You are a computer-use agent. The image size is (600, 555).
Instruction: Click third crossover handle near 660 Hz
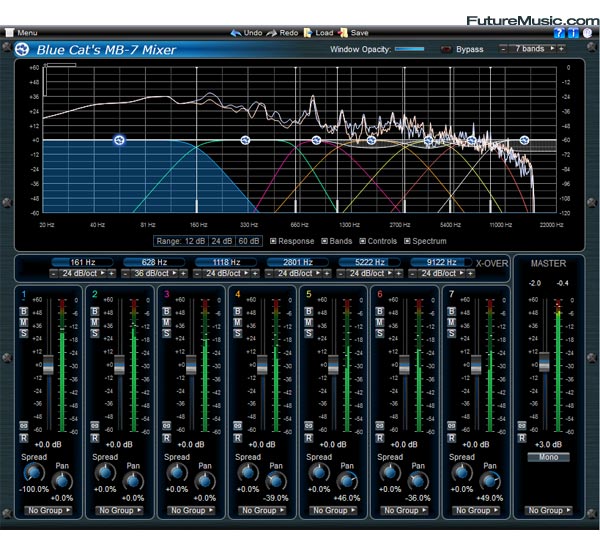[316, 140]
